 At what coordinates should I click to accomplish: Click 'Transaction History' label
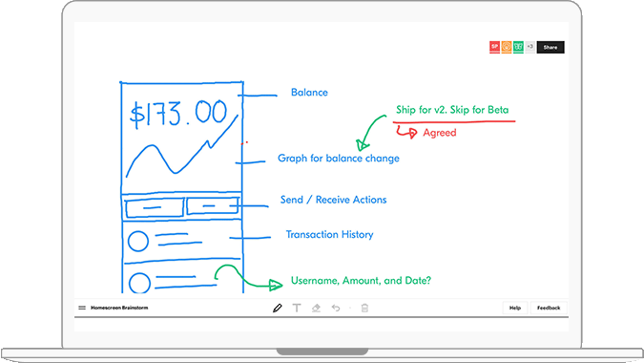329,235
